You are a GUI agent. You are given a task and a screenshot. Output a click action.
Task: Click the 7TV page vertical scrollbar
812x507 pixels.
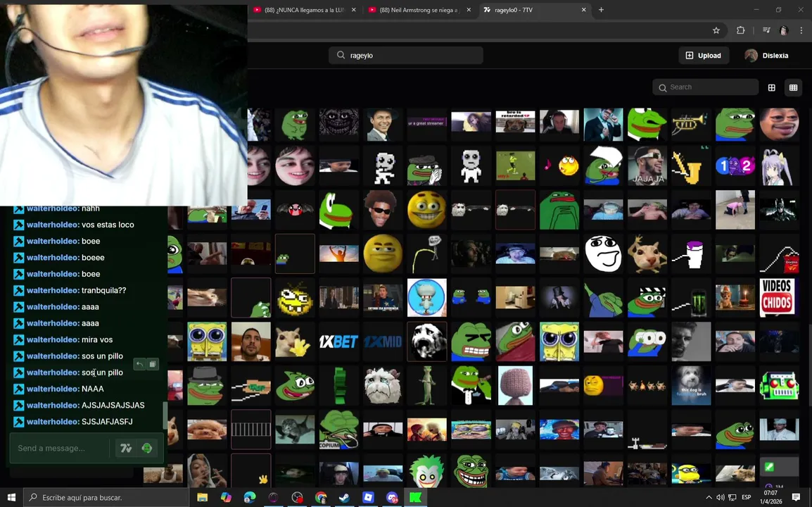coord(809,365)
